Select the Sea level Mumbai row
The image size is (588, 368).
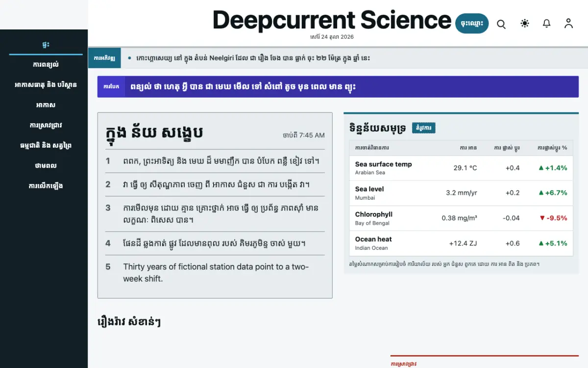point(461,193)
